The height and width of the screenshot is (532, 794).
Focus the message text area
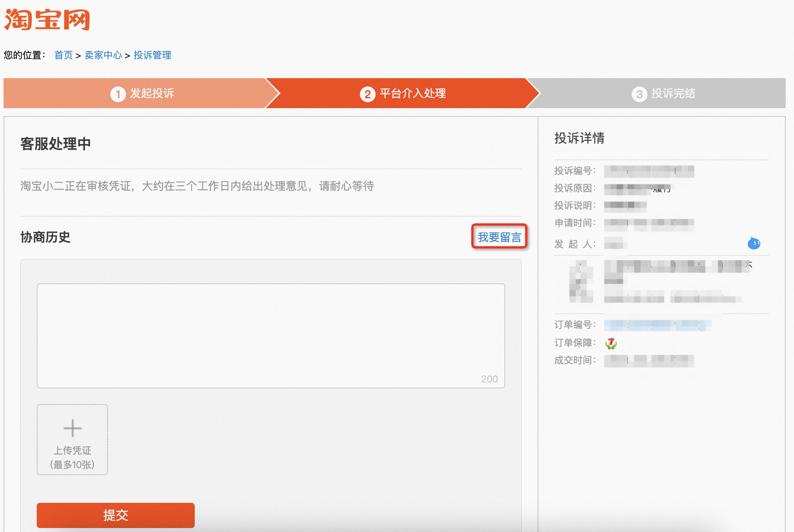point(271,335)
